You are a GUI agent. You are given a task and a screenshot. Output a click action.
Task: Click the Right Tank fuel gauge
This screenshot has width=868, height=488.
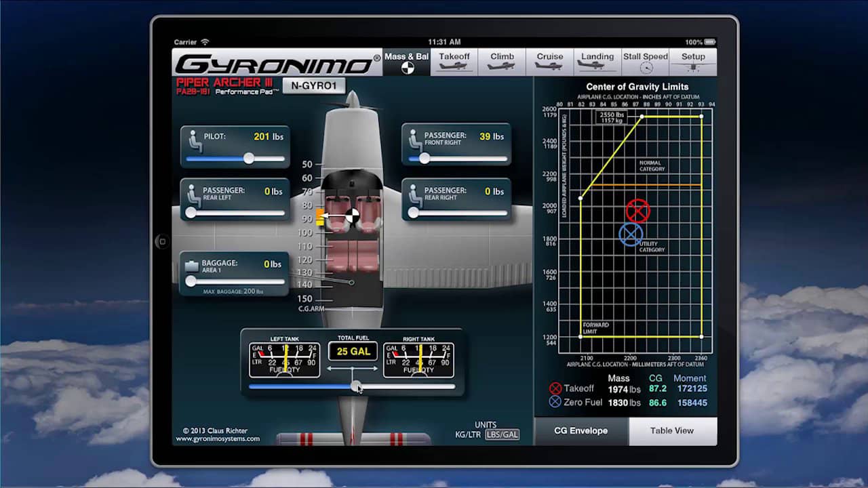pyautogui.click(x=418, y=360)
